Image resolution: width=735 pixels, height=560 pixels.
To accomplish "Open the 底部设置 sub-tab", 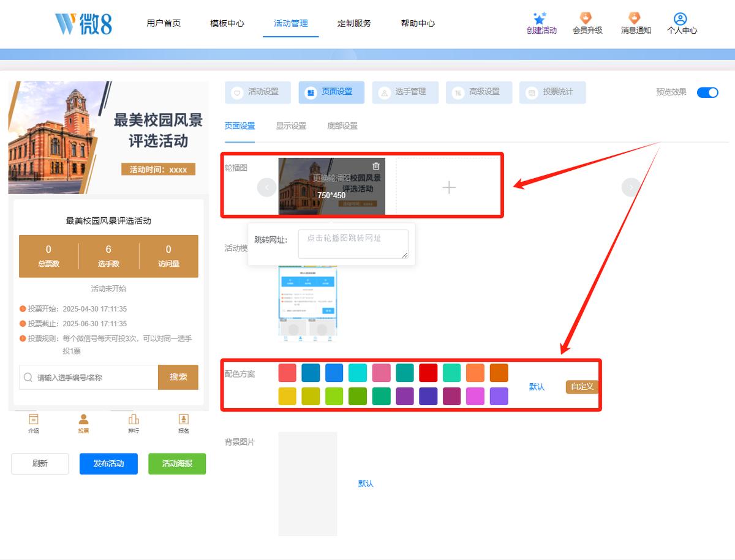I will [x=342, y=126].
